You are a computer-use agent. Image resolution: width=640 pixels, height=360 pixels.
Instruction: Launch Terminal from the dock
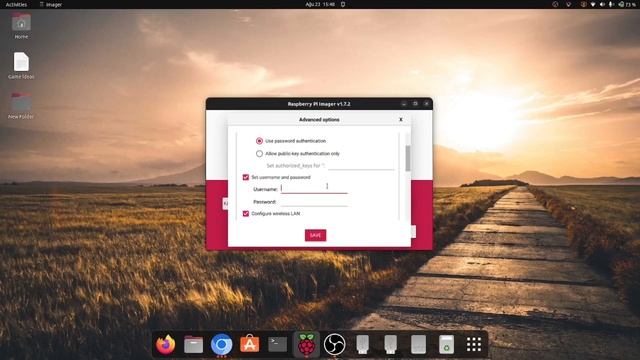(x=278, y=344)
